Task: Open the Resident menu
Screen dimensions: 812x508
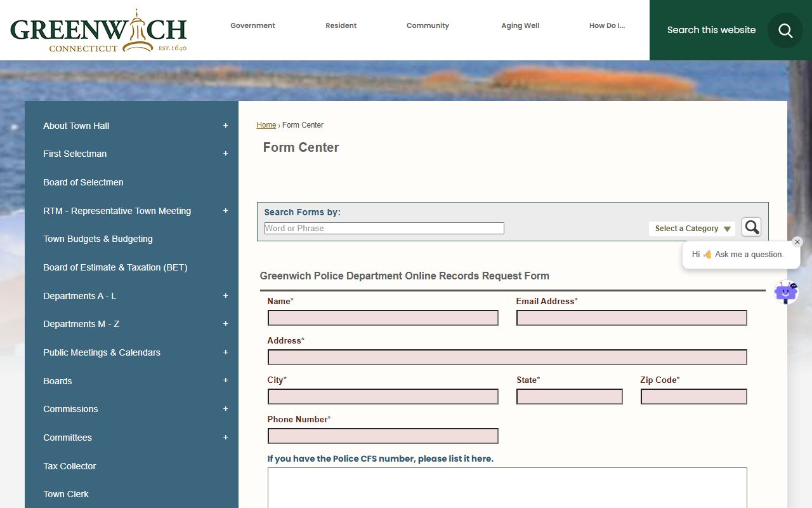Action: pos(341,26)
